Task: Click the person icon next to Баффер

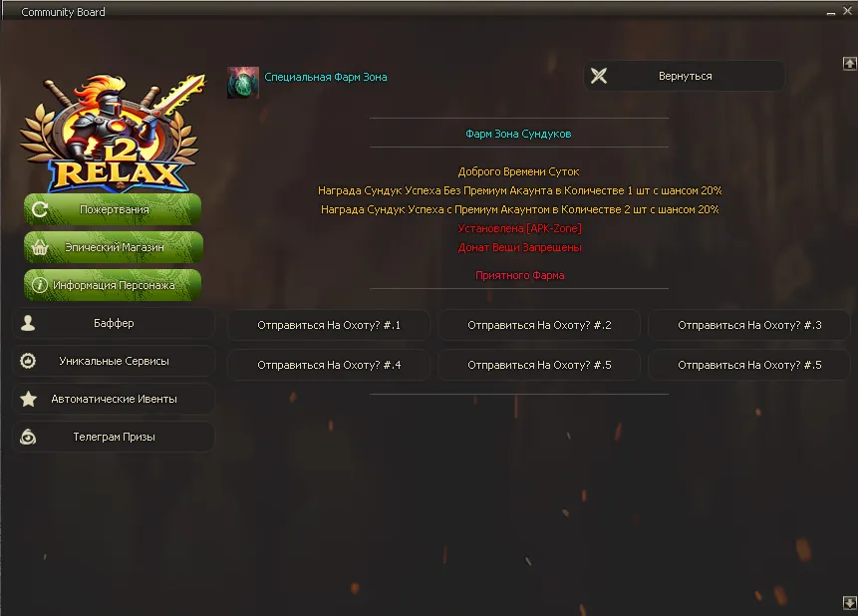Action: (28, 323)
